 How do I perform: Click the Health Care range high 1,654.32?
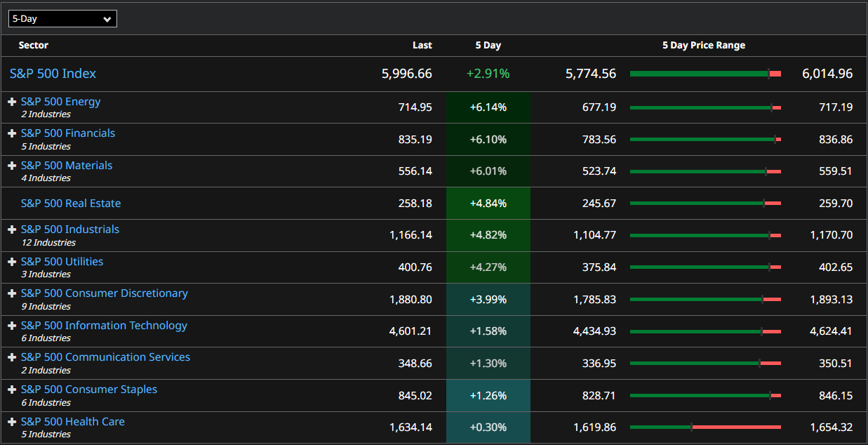832,427
